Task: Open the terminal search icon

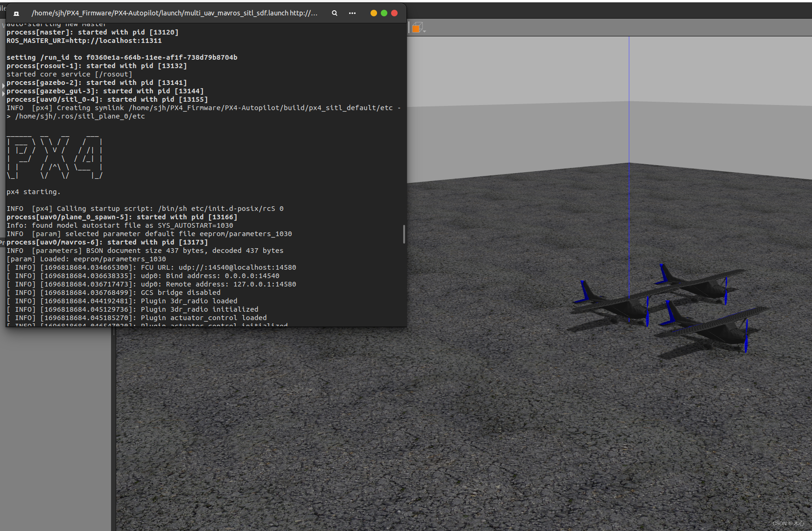Action: (x=335, y=13)
